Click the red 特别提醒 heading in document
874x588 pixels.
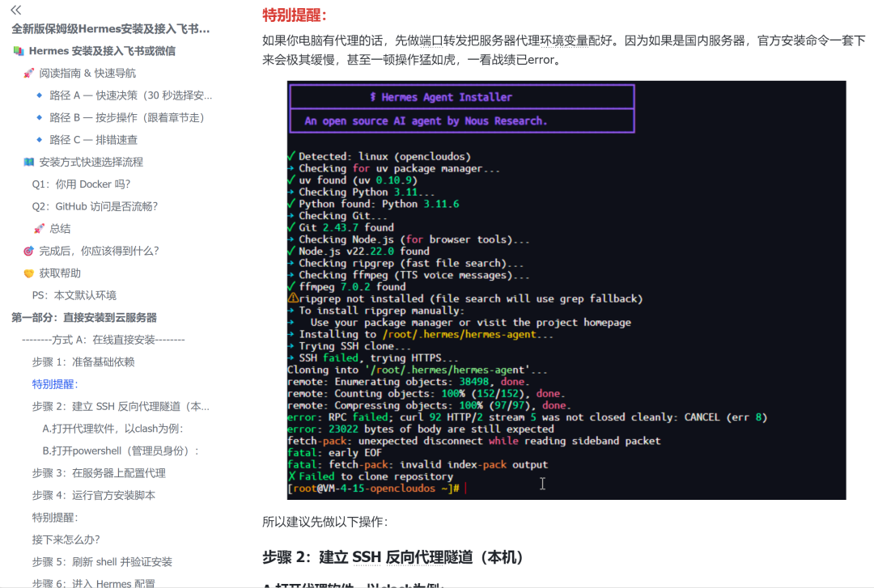(295, 15)
